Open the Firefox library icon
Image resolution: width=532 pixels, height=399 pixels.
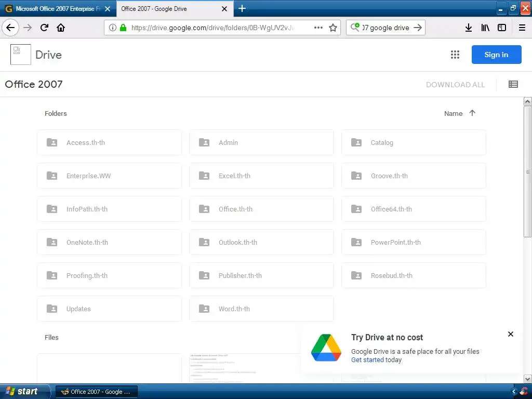click(x=485, y=28)
